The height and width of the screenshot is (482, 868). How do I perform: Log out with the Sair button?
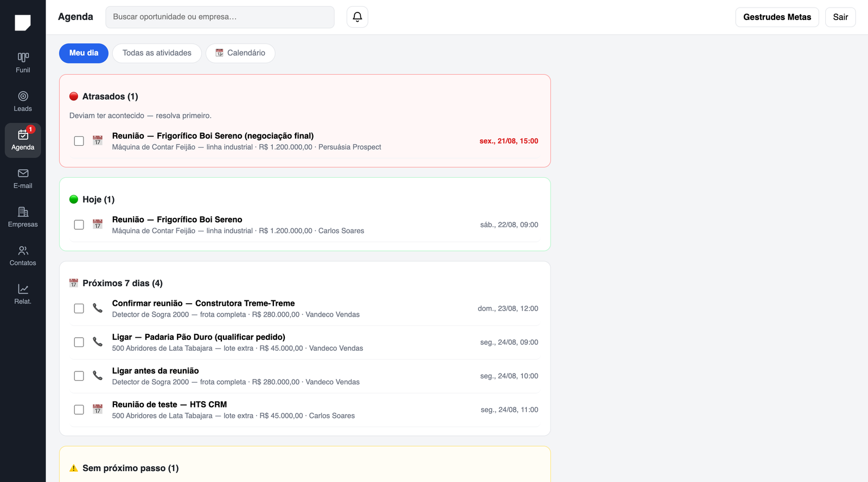pyautogui.click(x=840, y=17)
